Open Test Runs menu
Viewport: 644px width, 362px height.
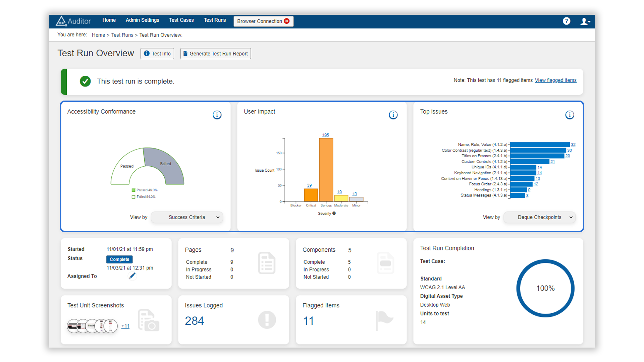click(215, 20)
